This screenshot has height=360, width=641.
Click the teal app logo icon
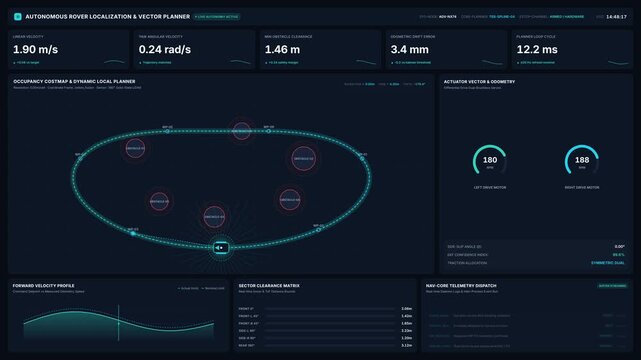[x=18, y=16]
